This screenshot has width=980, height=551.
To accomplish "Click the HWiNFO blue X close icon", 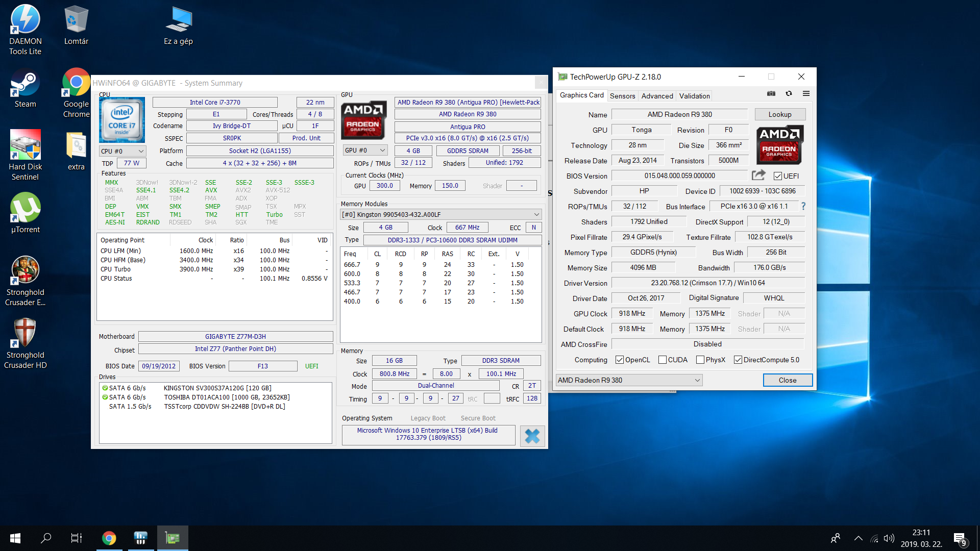I will (532, 436).
